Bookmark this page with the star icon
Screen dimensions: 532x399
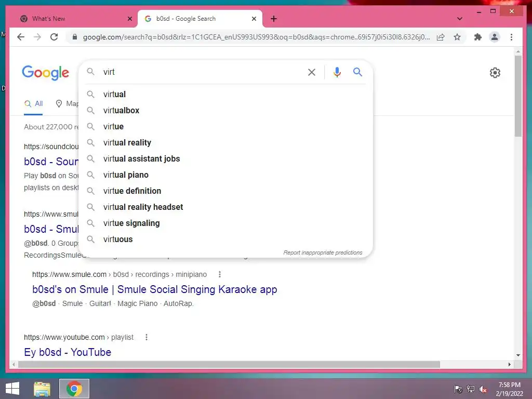(x=457, y=37)
